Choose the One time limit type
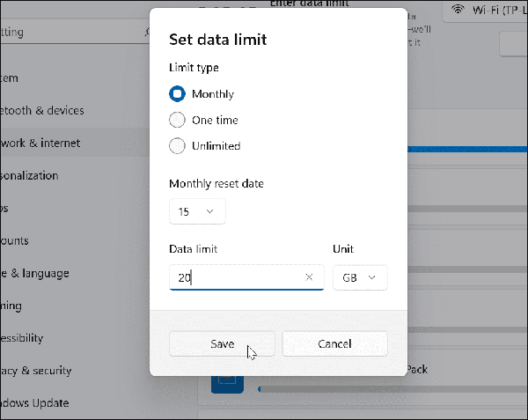The height and width of the screenshot is (420, 528). click(177, 120)
